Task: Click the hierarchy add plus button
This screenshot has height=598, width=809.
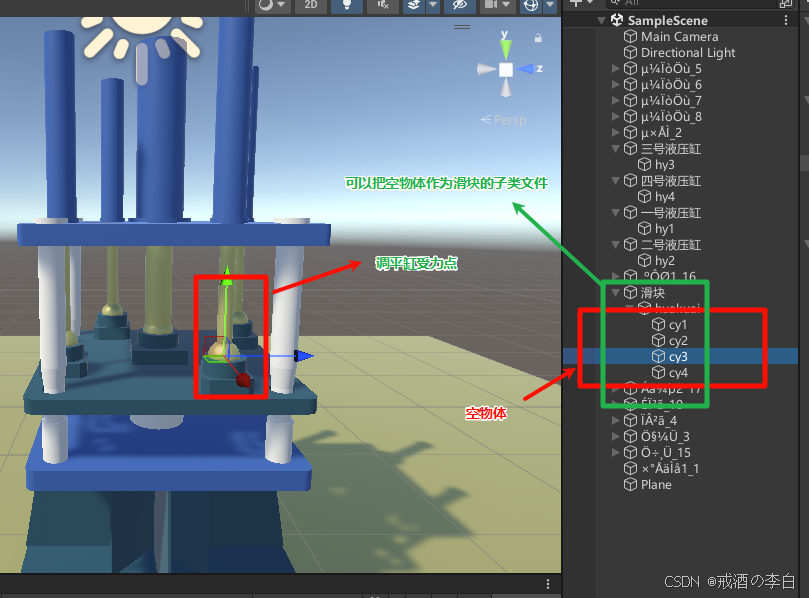Action: [x=576, y=3]
